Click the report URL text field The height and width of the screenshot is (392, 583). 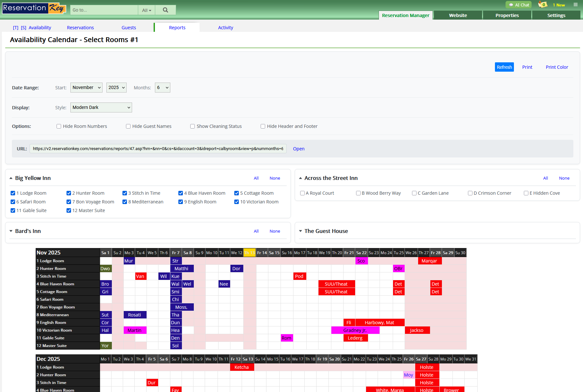click(x=158, y=149)
